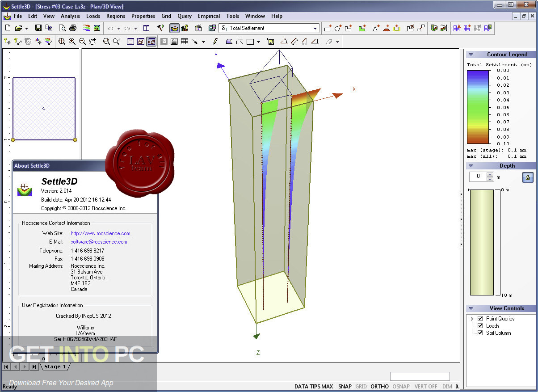
Task: Open the File menu
Action: (18, 16)
